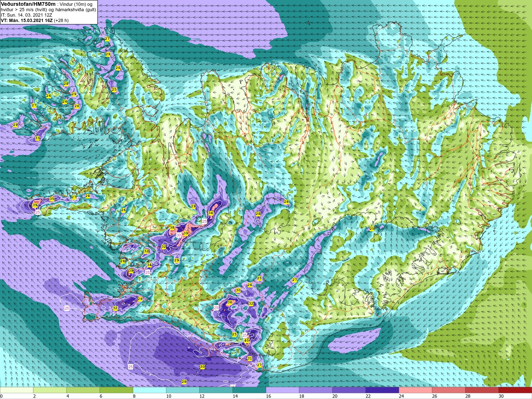Click the yellow '36' max gust label

click(230, 302)
